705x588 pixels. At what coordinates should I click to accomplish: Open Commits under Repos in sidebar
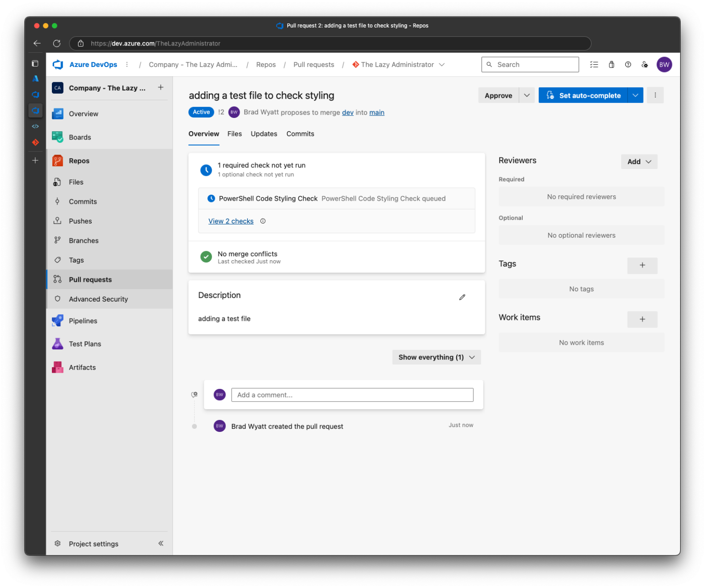pyautogui.click(x=83, y=202)
